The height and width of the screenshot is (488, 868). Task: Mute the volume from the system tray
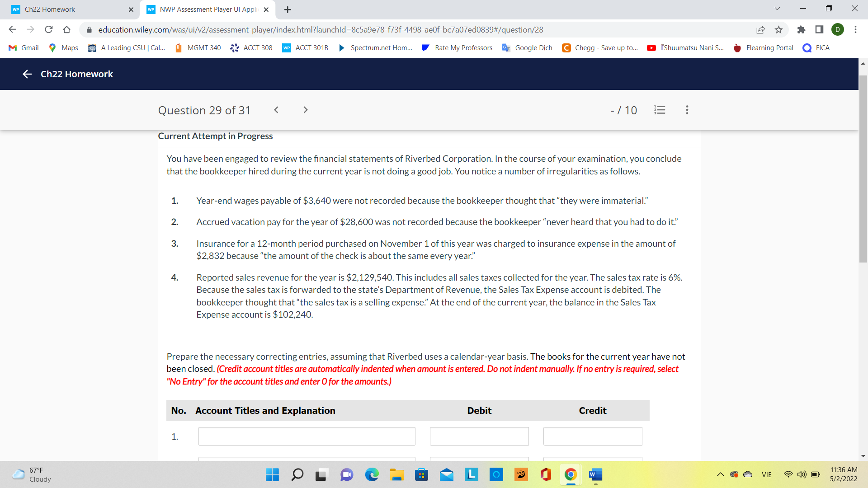pyautogui.click(x=802, y=474)
